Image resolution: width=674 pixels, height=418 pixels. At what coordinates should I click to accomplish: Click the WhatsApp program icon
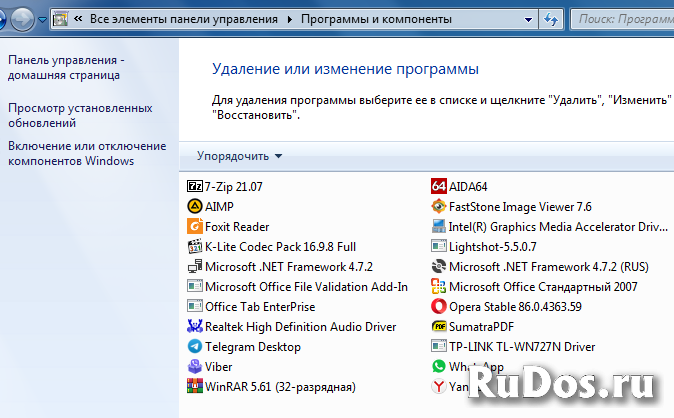tap(439, 366)
